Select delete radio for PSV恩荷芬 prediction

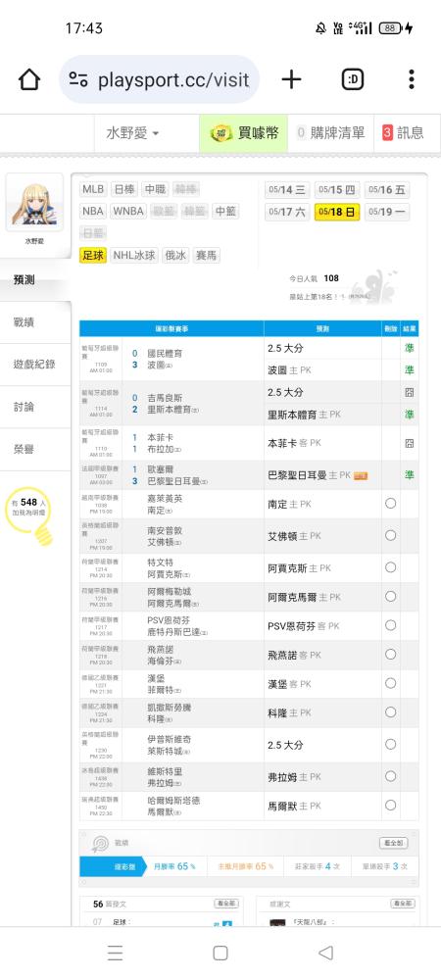coord(390,625)
